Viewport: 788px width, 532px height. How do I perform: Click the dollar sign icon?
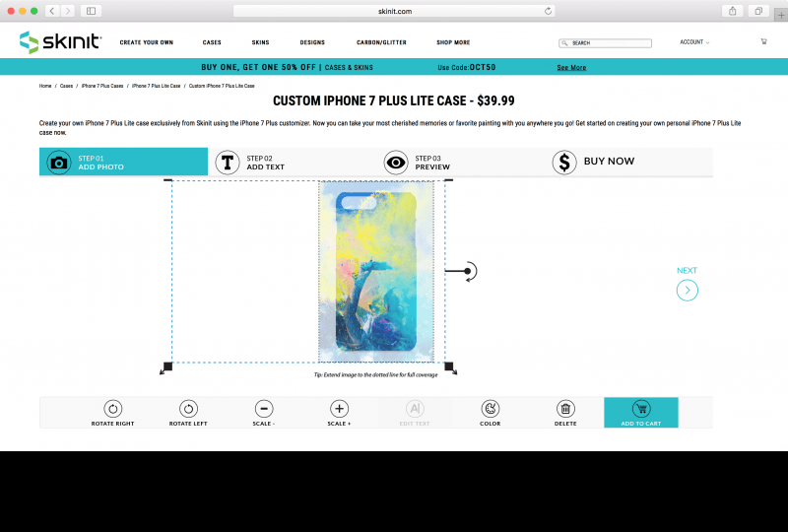click(564, 163)
